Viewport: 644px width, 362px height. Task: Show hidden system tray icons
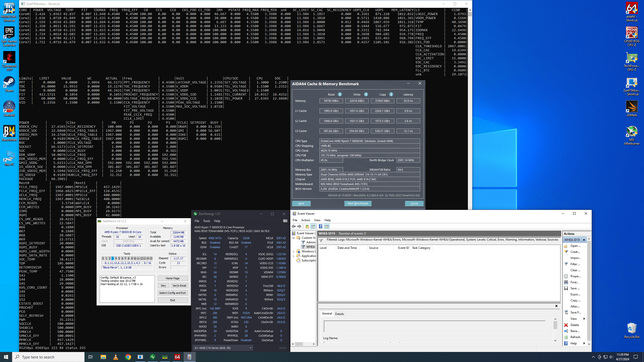pos(593,357)
